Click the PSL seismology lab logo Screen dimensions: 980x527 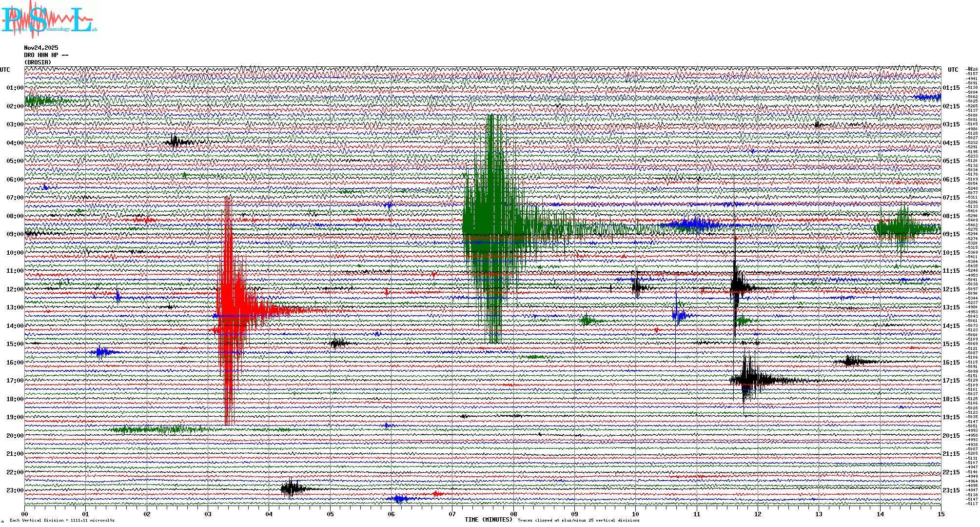(x=49, y=20)
